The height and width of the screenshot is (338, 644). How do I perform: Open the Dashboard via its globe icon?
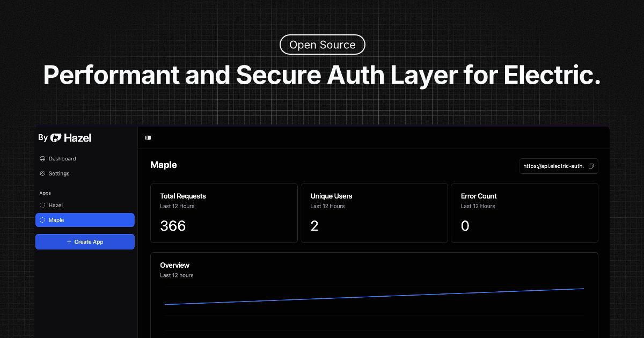point(42,158)
